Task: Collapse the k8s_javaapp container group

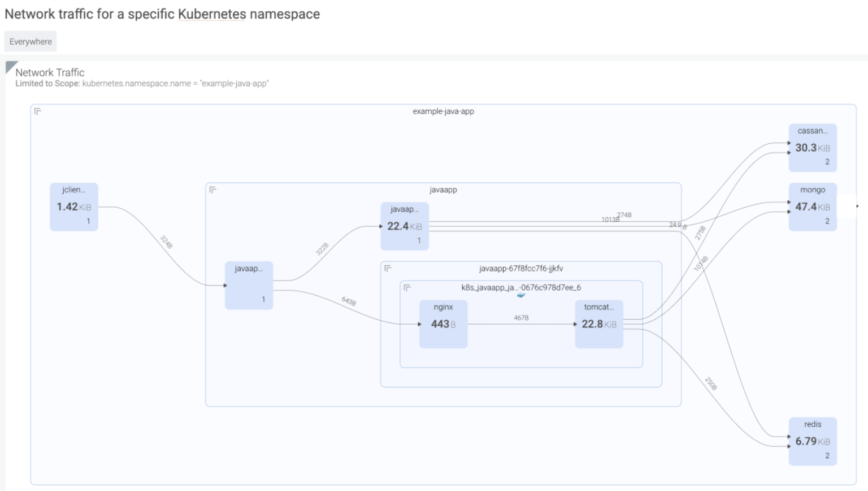Action: [407, 288]
